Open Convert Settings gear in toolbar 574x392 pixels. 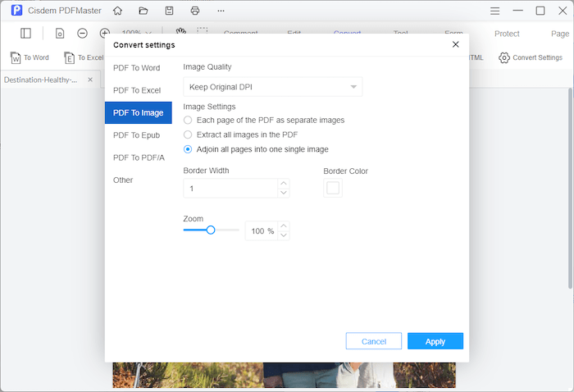pos(531,57)
